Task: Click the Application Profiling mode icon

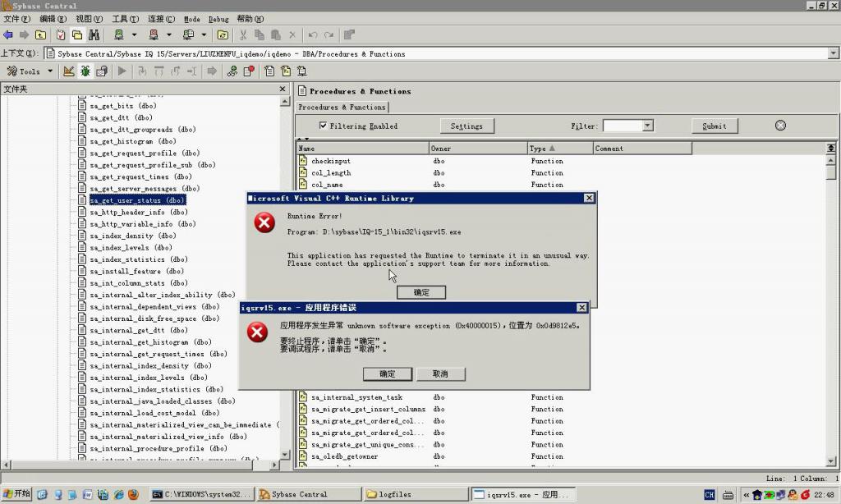Action: click(102, 71)
